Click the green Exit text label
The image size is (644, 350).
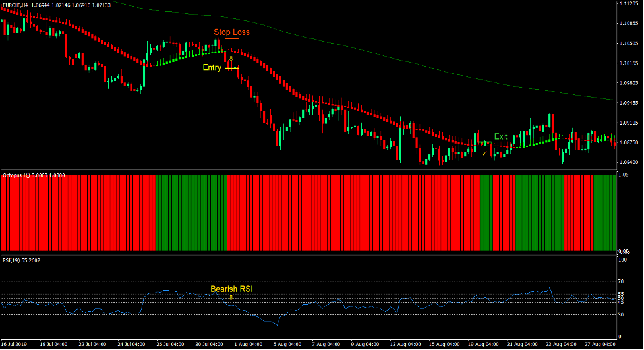click(x=501, y=136)
